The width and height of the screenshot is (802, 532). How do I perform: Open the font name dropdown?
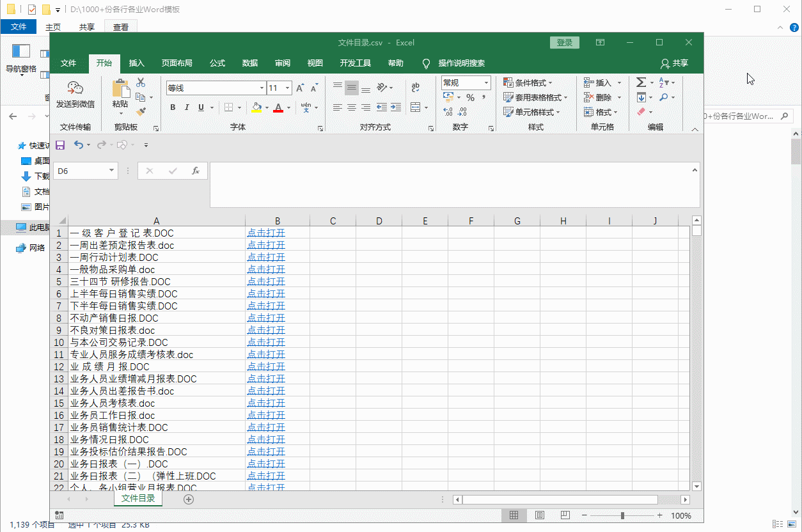tap(262, 88)
